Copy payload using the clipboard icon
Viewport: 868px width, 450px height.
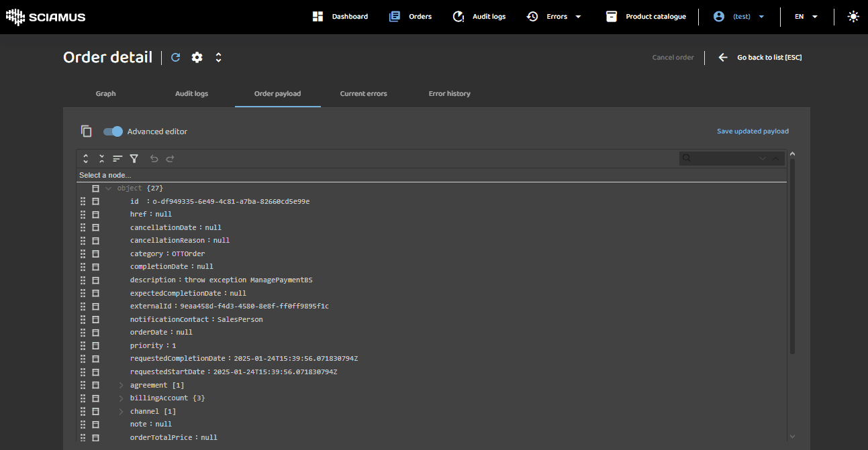pyautogui.click(x=87, y=131)
